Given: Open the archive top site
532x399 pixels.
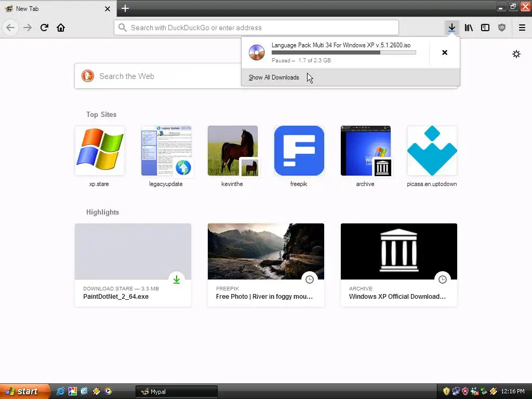Looking at the screenshot, I should click(365, 156).
